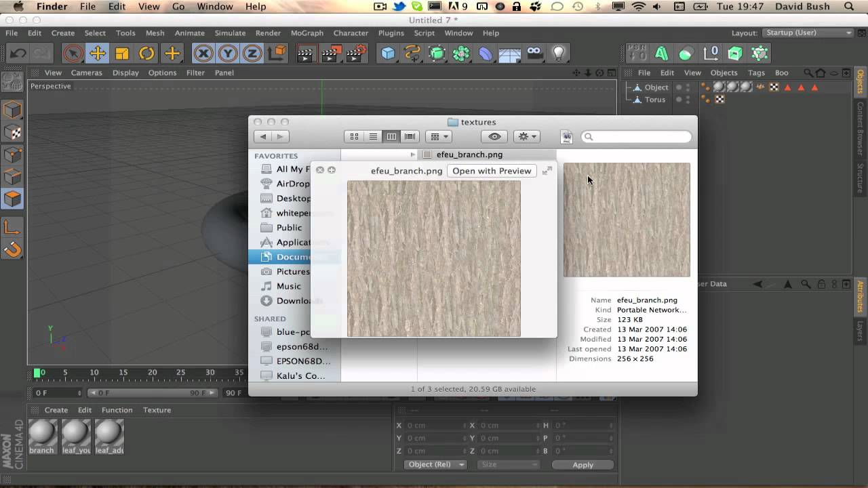Click the Apply button in coordinates
The width and height of the screenshot is (868, 488).
(x=583, y=464)
